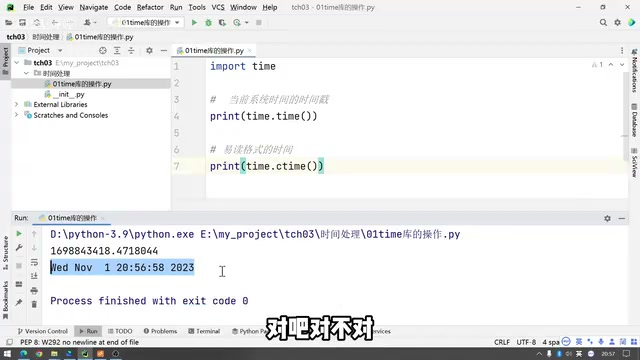Run with coverage icon in toolbar
The width and height of the screenshot is (640, 360).
(x=222, y=22)
